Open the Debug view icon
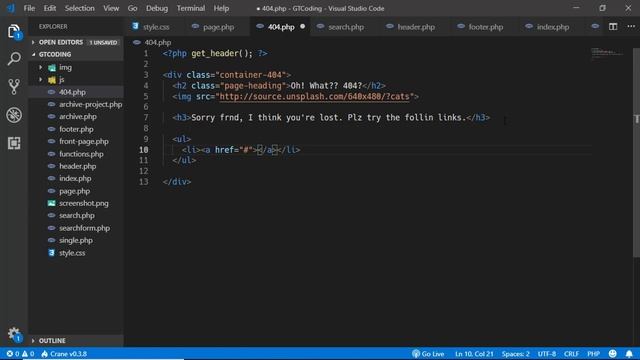Screen dimensions: 640x360 tap(14, 115)
